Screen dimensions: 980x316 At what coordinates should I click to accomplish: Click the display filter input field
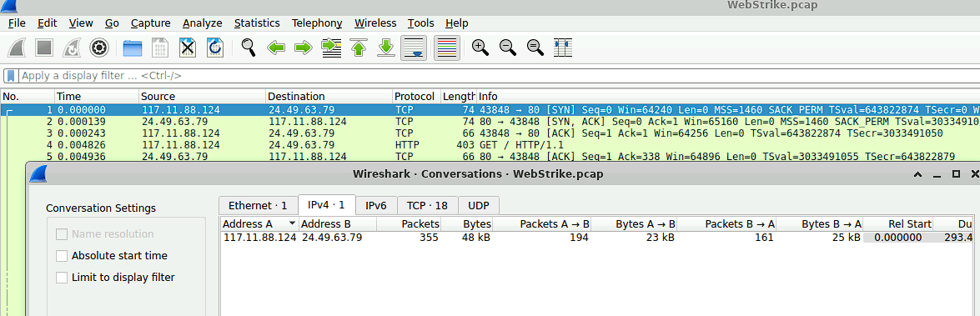click(499, 76)
